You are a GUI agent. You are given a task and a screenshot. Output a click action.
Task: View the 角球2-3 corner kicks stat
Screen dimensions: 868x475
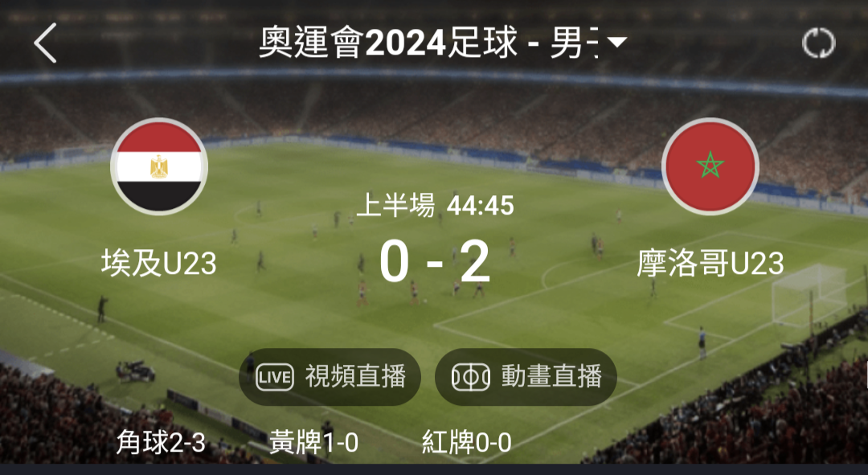point(161,442)
